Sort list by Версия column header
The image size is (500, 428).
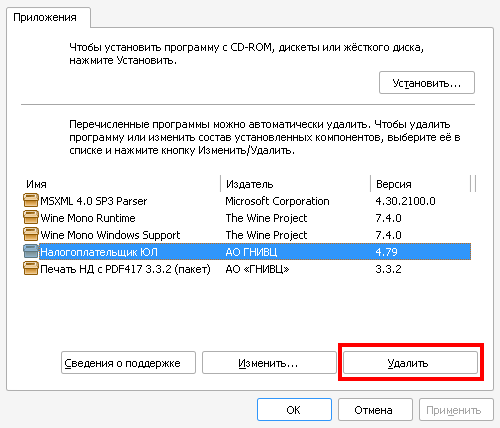click(x=420, y=184)
